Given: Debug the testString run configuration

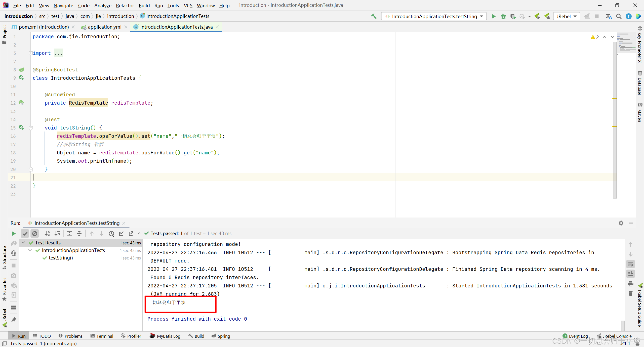Looking at the screenshot, I should [503, 16].
